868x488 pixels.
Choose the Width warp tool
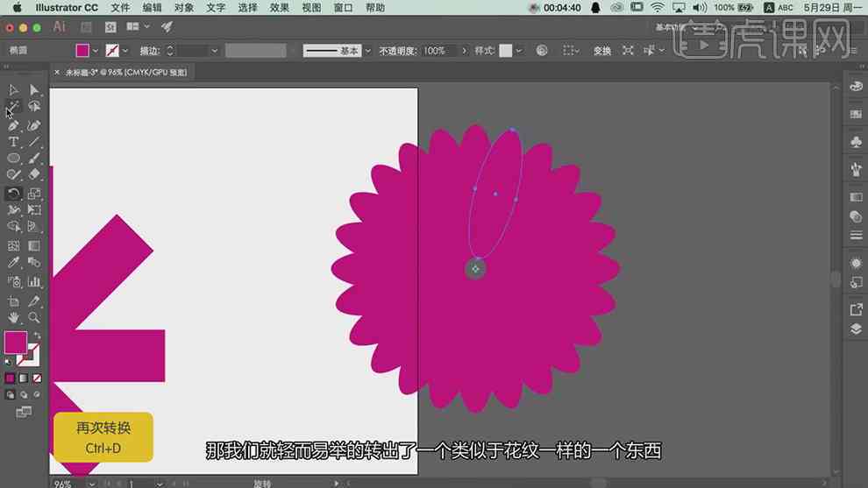13,210
